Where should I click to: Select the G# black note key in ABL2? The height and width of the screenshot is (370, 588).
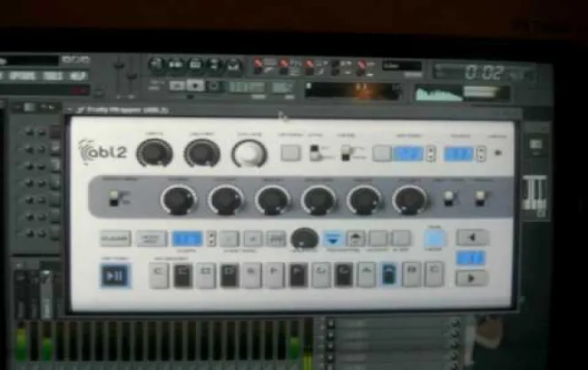point(344,275)
